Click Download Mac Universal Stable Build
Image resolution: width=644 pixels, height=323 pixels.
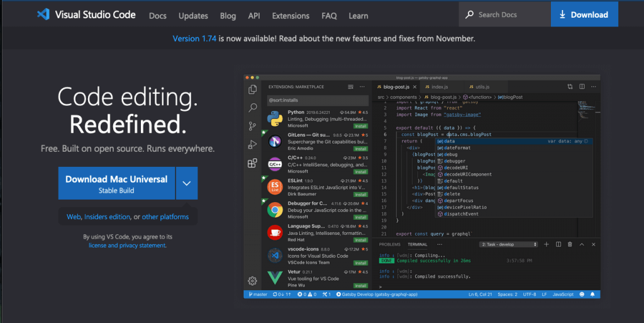tap(116, 183)
